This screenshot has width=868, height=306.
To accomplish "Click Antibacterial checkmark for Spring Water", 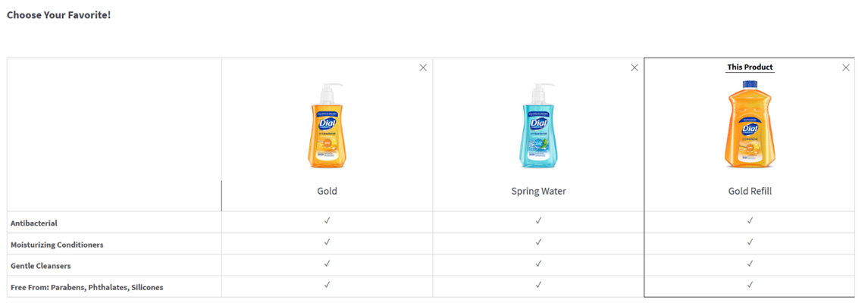I will [x=538, y=220].
